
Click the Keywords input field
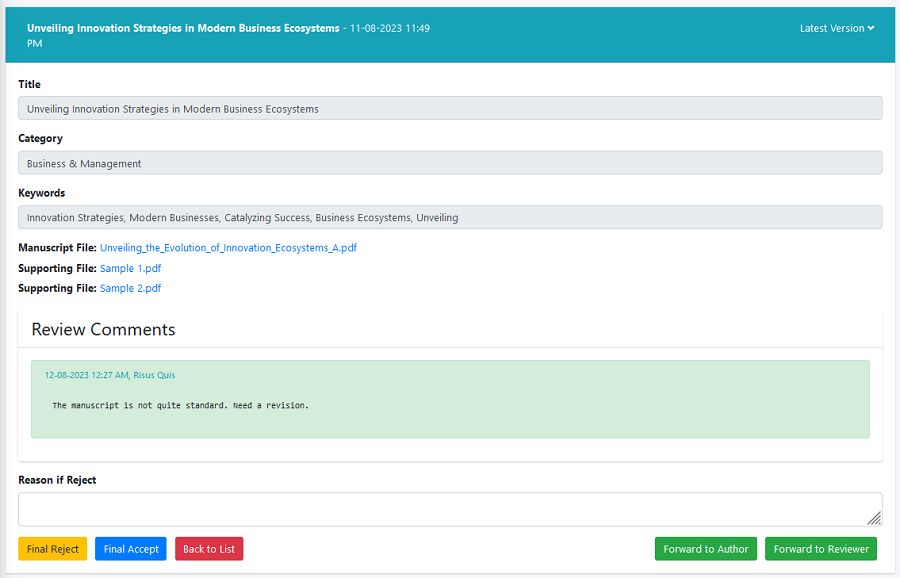pos(450,217)
